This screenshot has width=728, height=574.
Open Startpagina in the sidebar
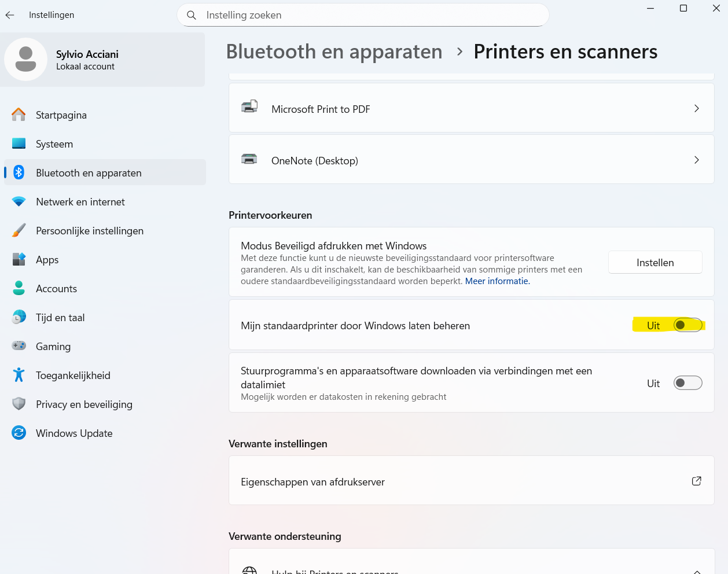105,115
